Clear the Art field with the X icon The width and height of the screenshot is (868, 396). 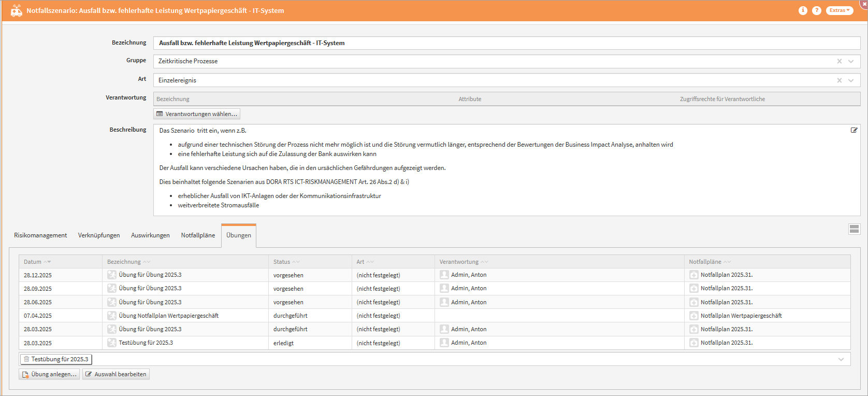click(840, 80)
